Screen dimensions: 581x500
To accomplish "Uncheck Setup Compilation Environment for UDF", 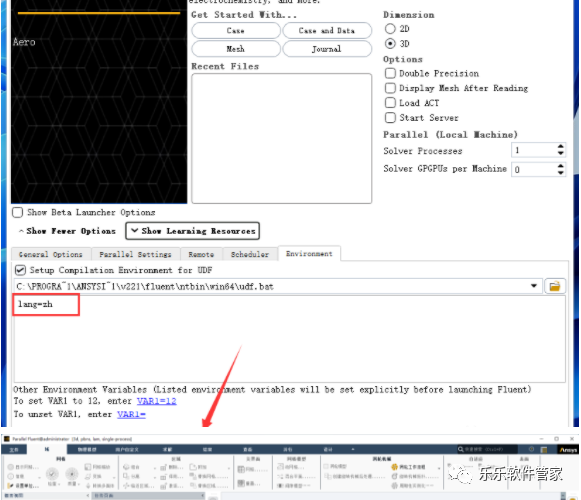I will pyautogui.click(x=20, y=270).
